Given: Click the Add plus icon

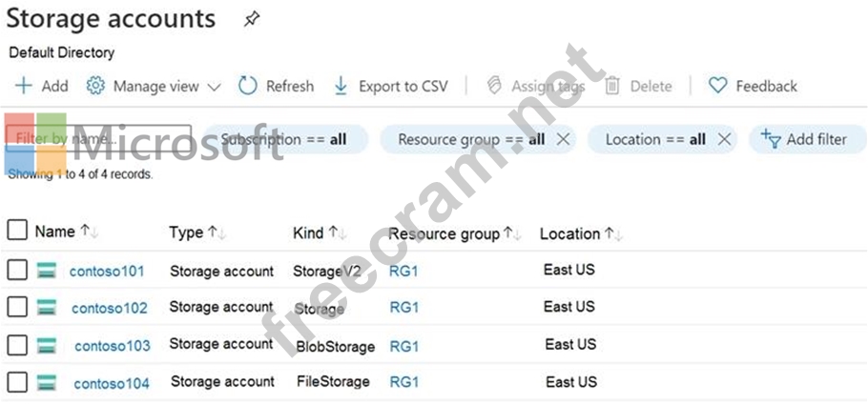Looking at the screenshot, I should click(x=23, y=86).
